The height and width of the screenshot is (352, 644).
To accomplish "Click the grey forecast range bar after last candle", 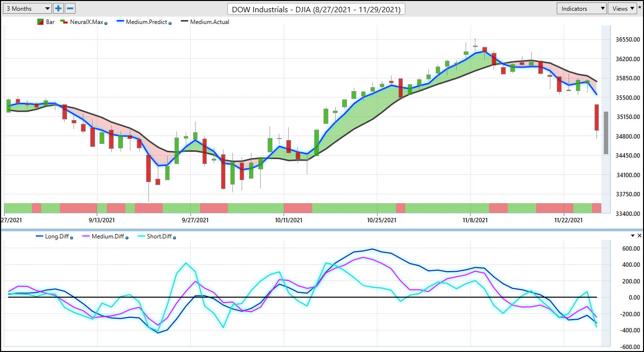I will coord(606,133).
